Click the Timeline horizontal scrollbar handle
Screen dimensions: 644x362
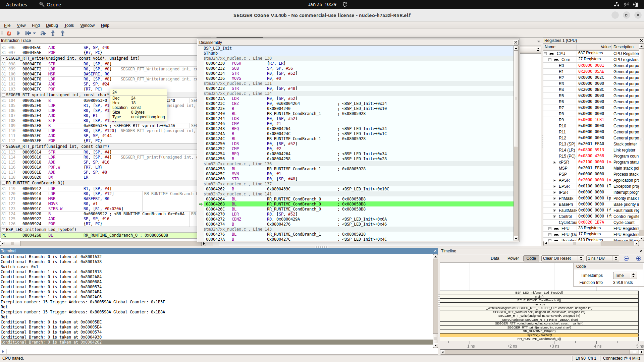[634, 352]
